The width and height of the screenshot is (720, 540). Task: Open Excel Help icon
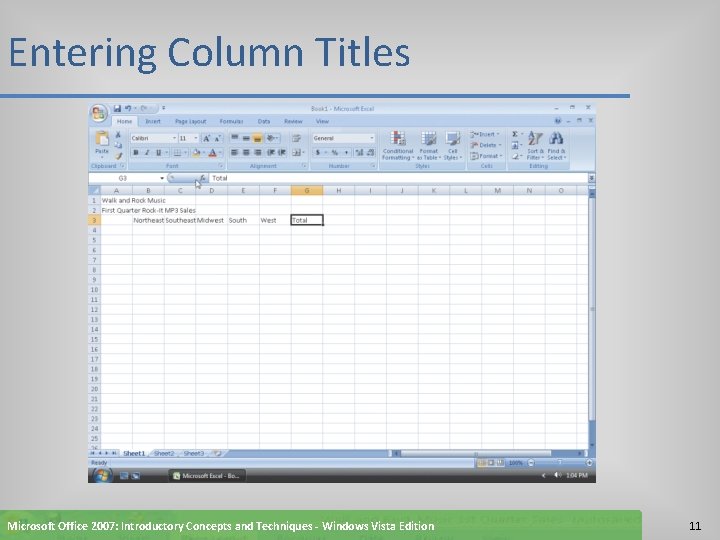point(558,121)
